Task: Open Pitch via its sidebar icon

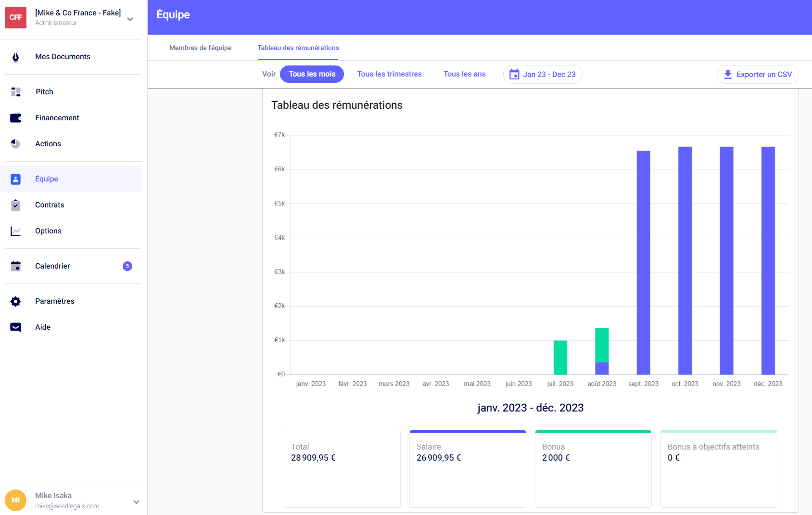Action: (15, 92)
